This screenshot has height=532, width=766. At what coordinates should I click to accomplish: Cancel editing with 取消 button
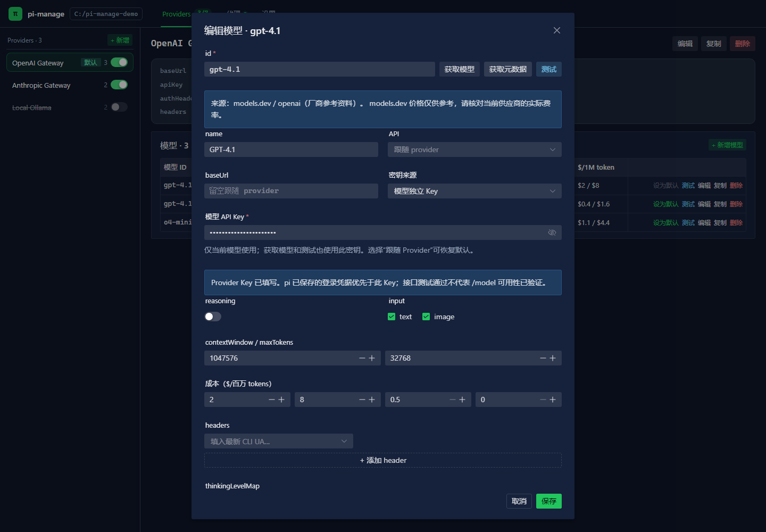pos(519,501)
